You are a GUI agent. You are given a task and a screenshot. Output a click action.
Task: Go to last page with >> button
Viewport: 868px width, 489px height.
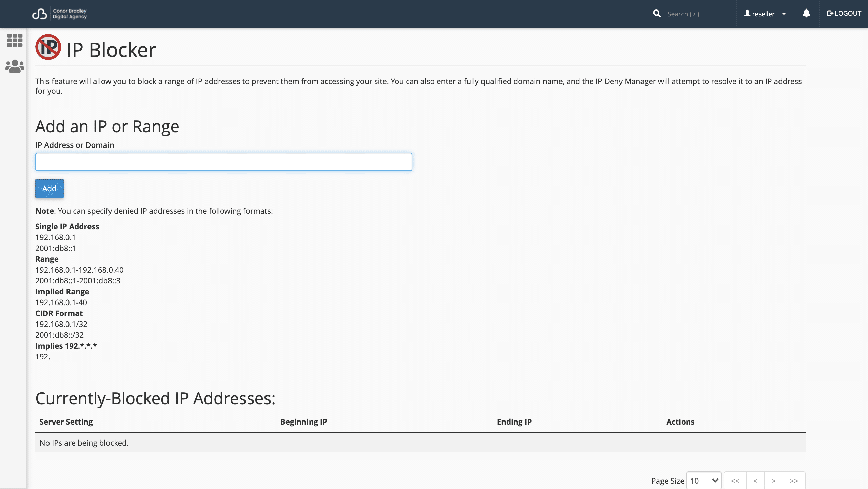[794, 481]
